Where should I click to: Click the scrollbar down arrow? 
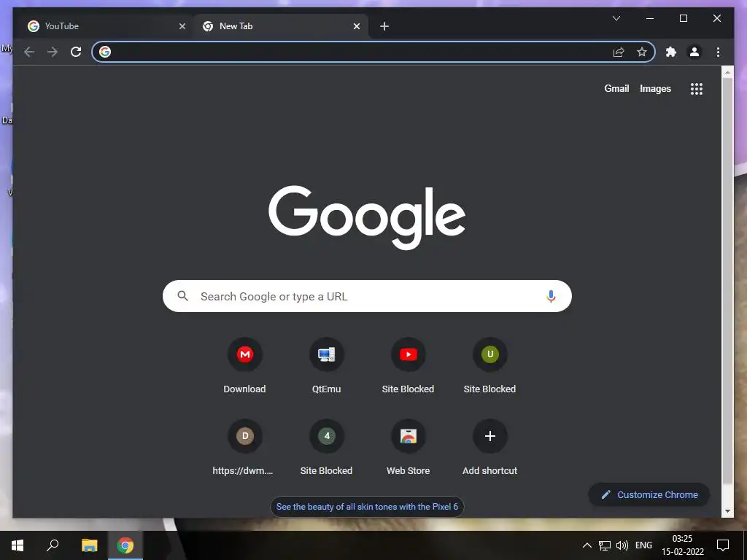tap(727, 511)
